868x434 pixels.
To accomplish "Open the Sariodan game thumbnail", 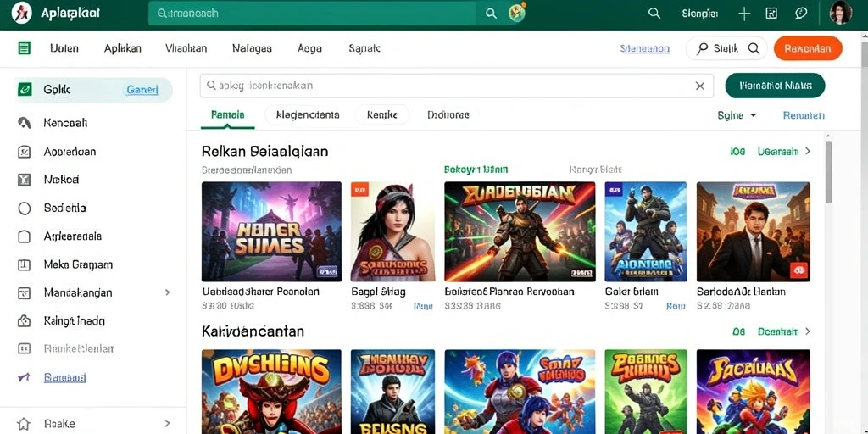I will [x=753, y=231].
